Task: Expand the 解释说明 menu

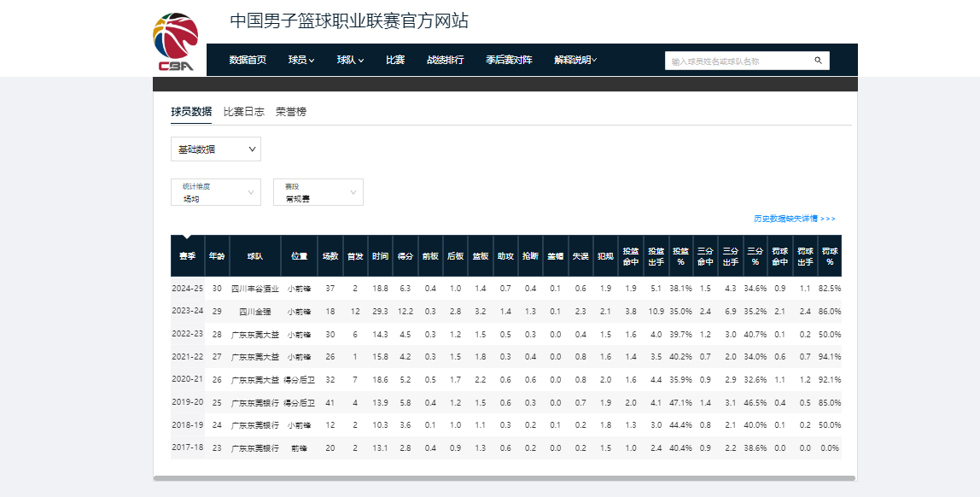Action: pyautogui.click(x=575, y=61)
